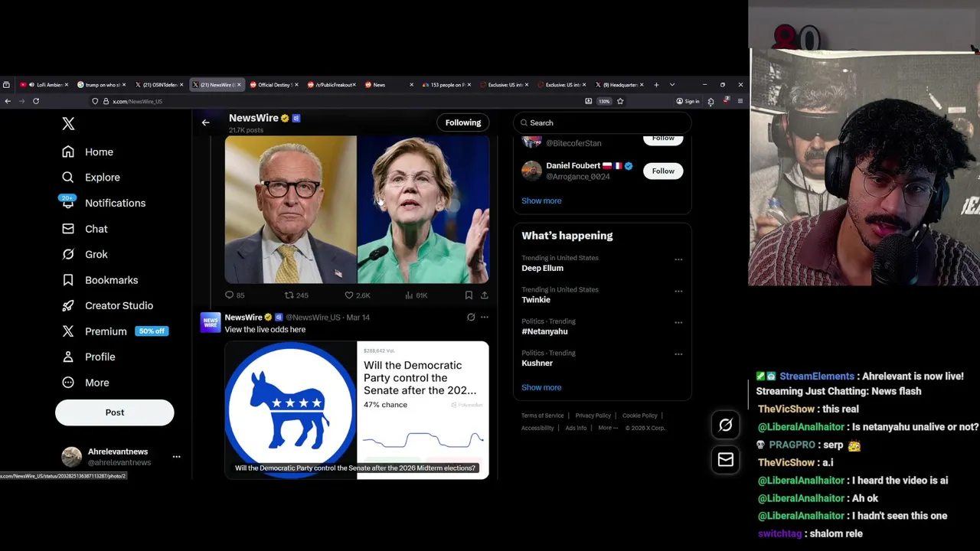Click the repost icon with 245 reposts
Screen dimensions: 980x551
[289, 295]
